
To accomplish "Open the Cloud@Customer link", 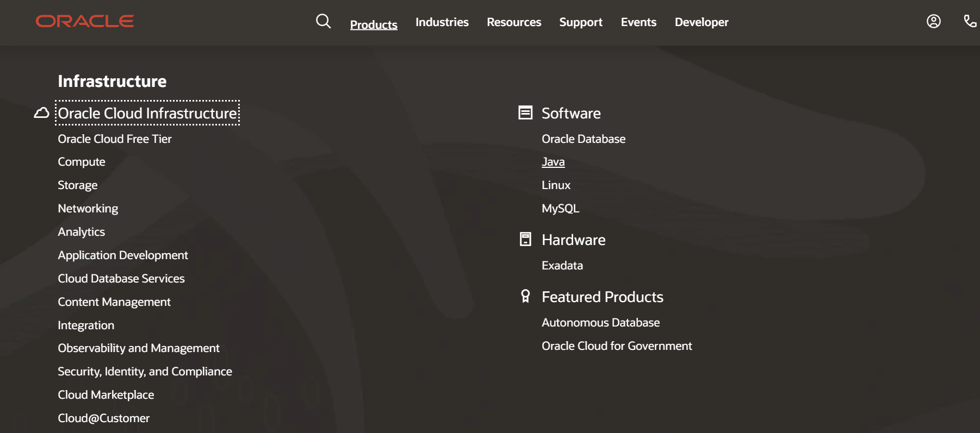I will [x=104, y=418].
